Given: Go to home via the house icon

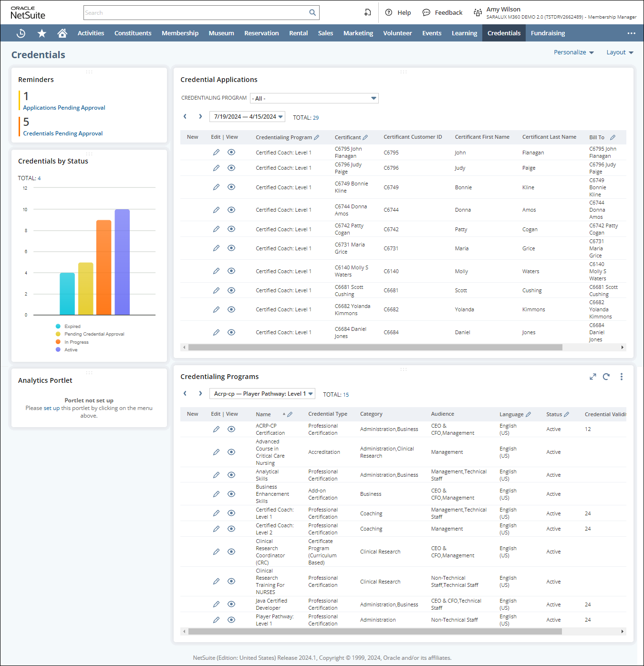Looking at the screenshot, I should tap(62, 33).
